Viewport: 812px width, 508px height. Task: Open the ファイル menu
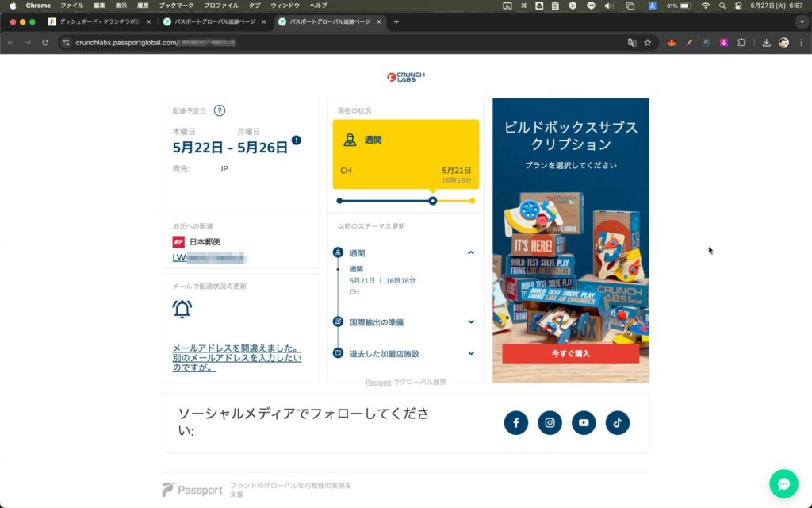coord(71,6)
